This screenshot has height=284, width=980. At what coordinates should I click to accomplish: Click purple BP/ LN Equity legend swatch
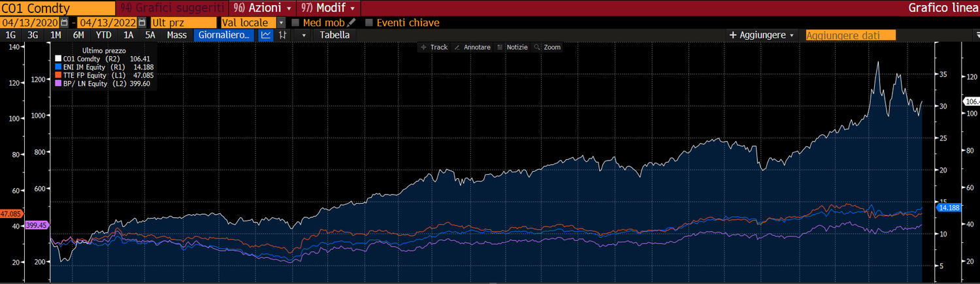57,83
